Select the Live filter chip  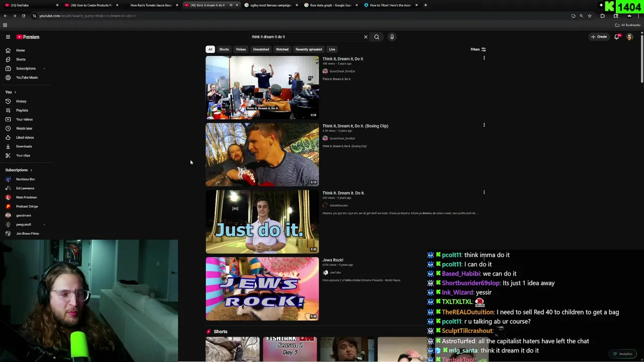click(332, 49)
